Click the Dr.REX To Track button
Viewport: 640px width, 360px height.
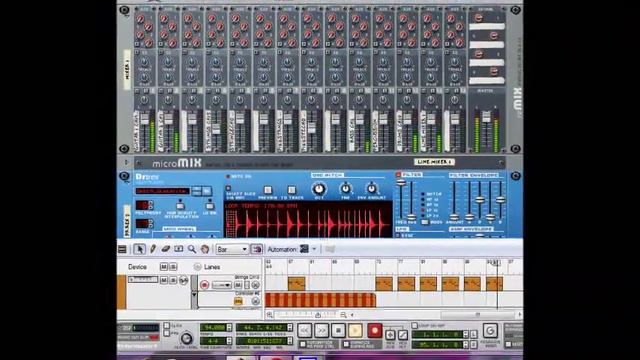[x=291, y=190]
